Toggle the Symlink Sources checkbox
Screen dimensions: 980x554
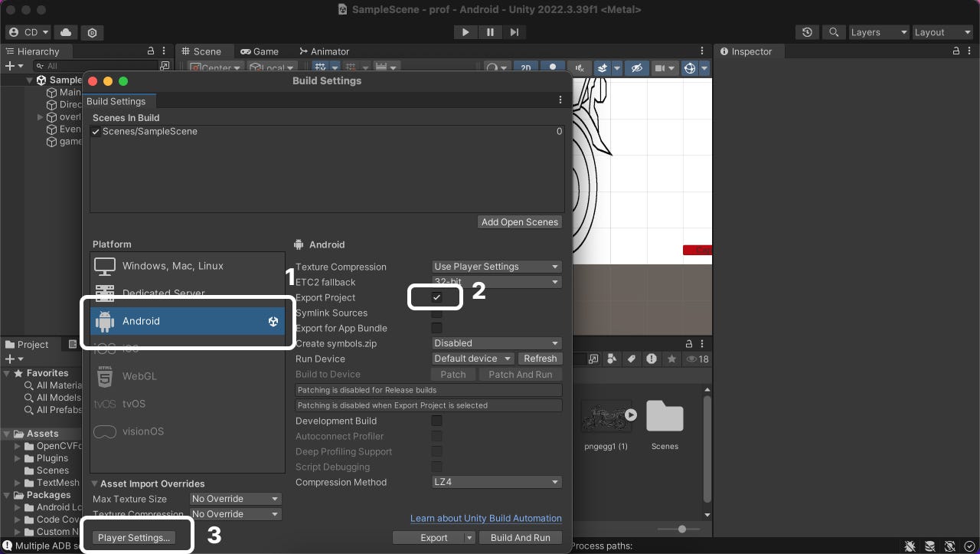[436, 313]
